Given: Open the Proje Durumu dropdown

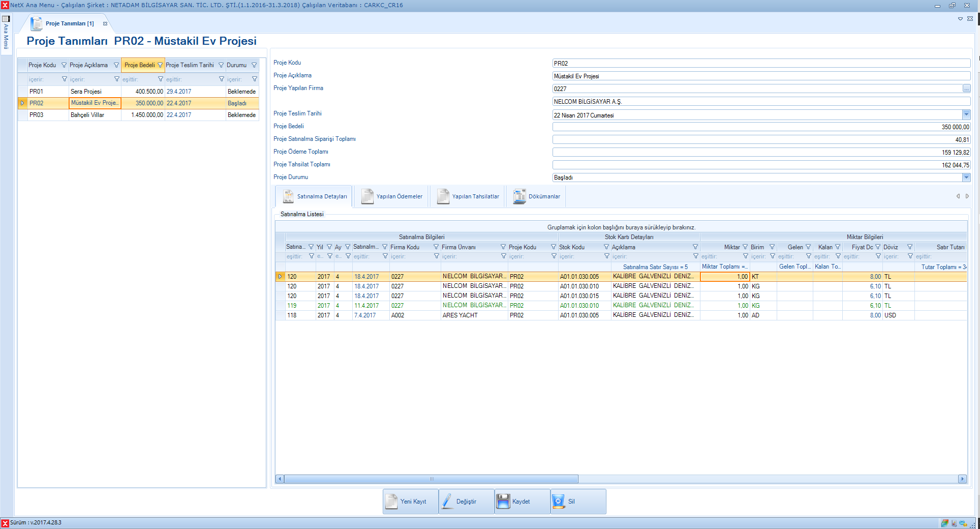Looking at the screenshot, I should (x=966, y=178).
